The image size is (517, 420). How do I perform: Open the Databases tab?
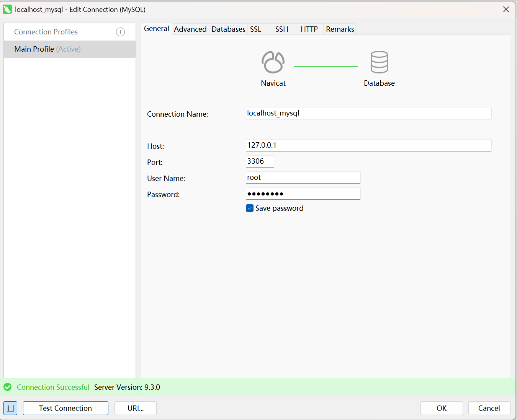(x=228, y=29)
